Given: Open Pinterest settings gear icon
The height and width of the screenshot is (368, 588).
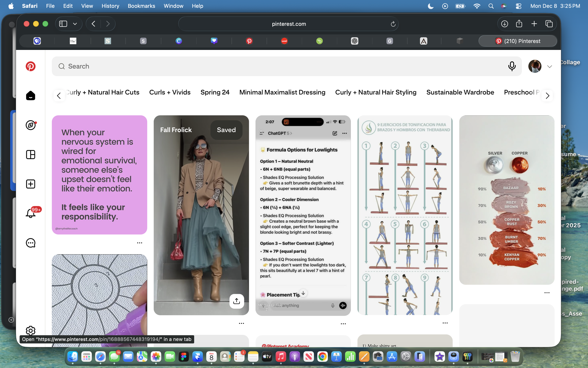Looking at the screenshot, I should (31, 330).
